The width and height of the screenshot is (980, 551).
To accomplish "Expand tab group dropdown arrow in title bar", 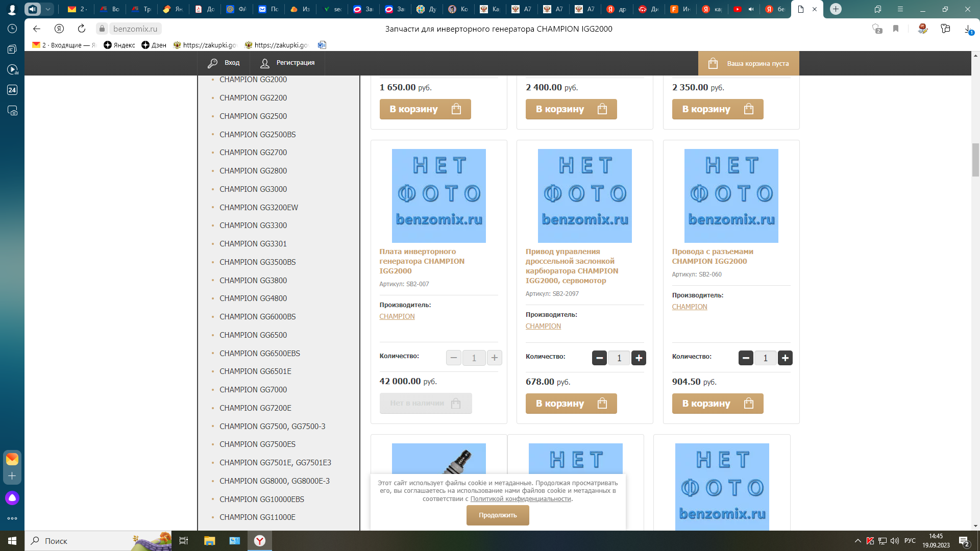I will (47, 9).
